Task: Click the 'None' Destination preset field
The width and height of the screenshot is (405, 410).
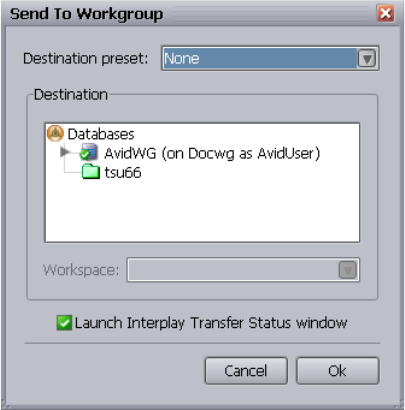Action: [260, 59]
